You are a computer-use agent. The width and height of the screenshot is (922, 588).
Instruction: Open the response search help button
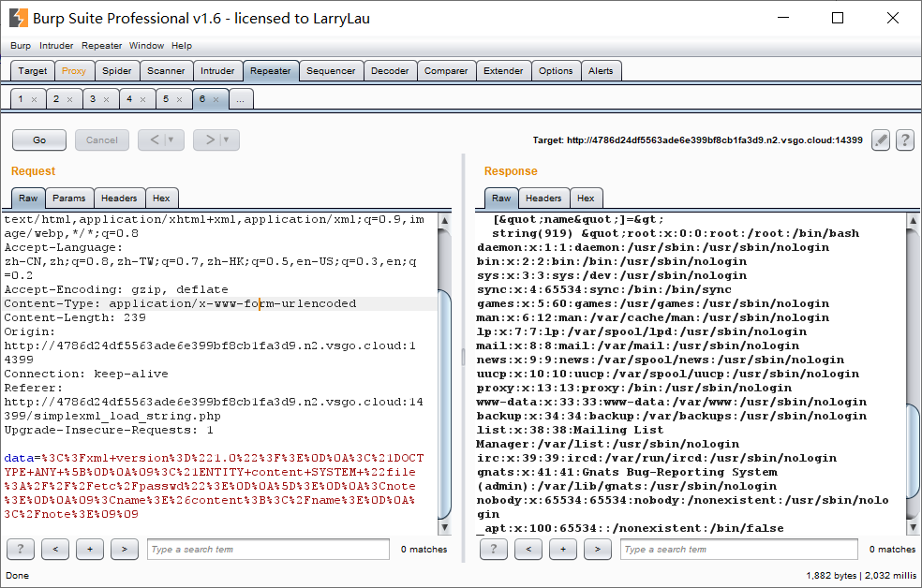pos(494,550)
